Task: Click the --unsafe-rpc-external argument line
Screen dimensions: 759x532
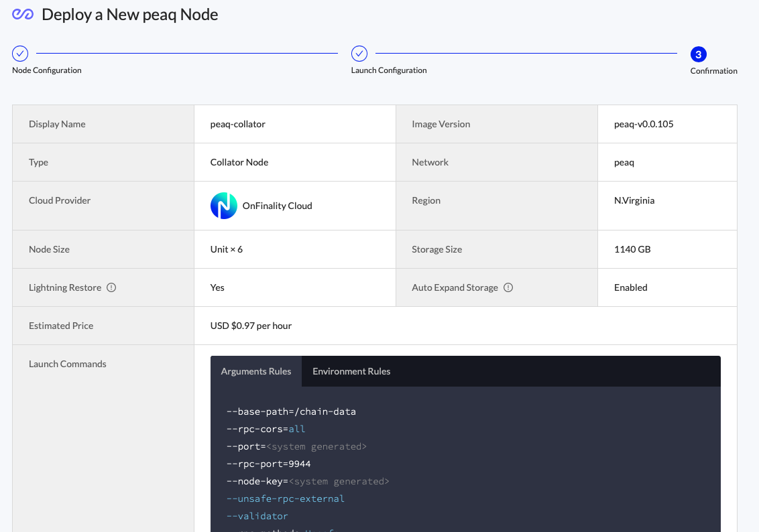Action: pyautogui.click(x=286, y=498)
